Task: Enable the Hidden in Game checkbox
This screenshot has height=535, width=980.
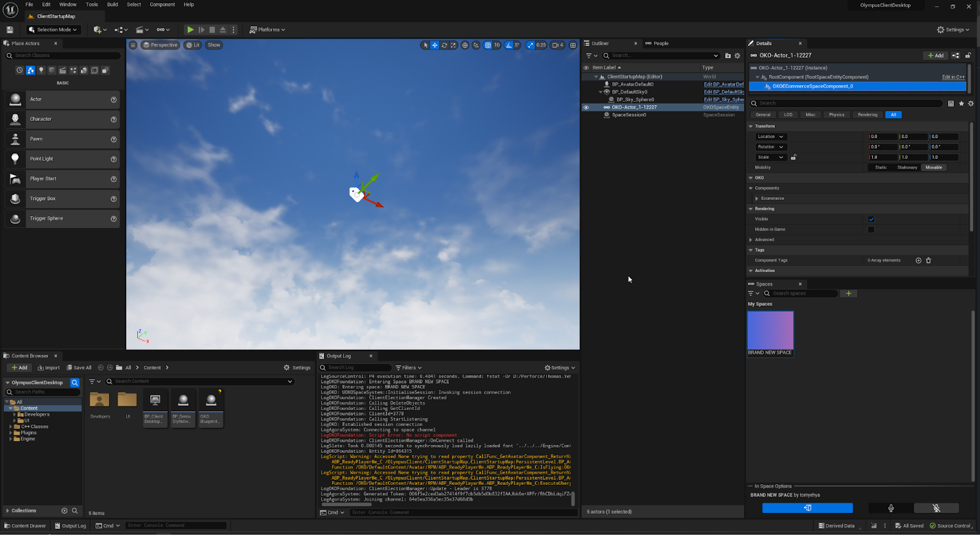Action: [871, 230]
